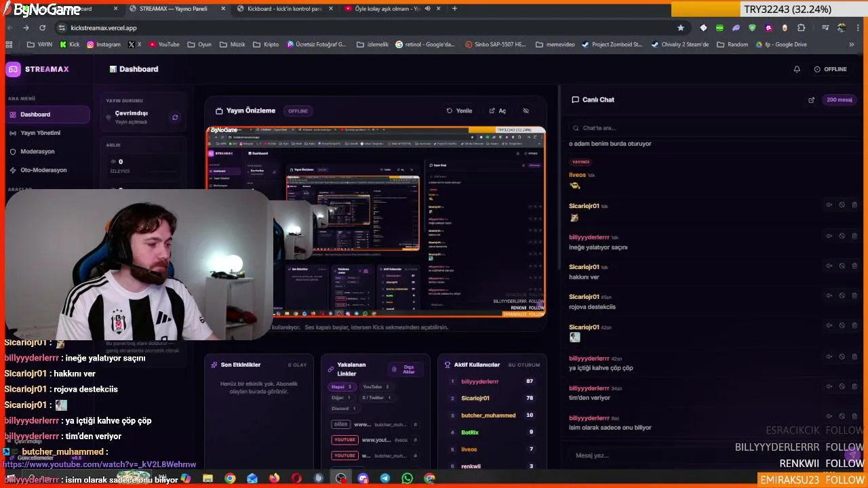Viewport: 868px width, 488px height.
Task: Select the Diğer link filter chip
Action: coord(341,398)
